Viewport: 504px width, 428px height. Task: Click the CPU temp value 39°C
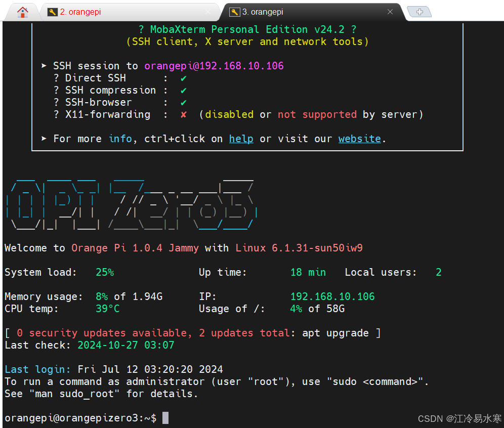click(x=108, y=309)
